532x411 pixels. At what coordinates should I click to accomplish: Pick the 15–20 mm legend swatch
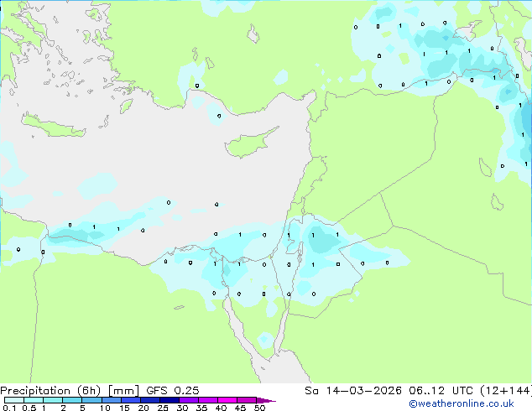point(130,400)
